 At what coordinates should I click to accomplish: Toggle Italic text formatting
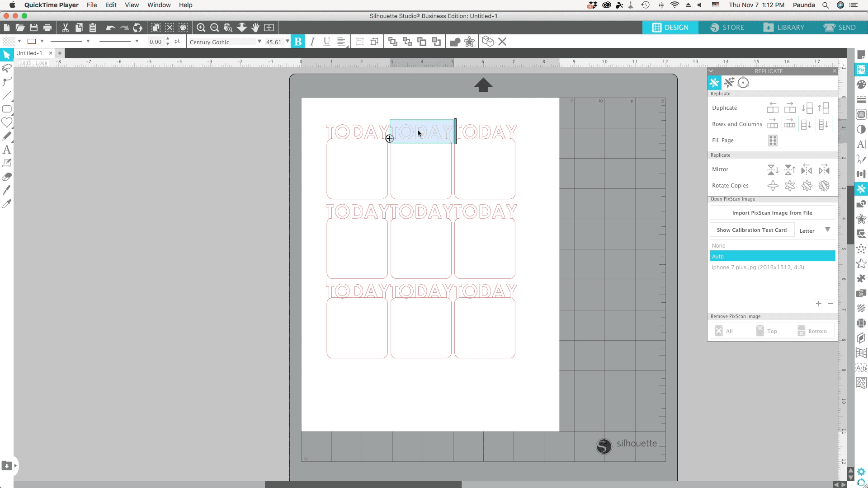312,42
